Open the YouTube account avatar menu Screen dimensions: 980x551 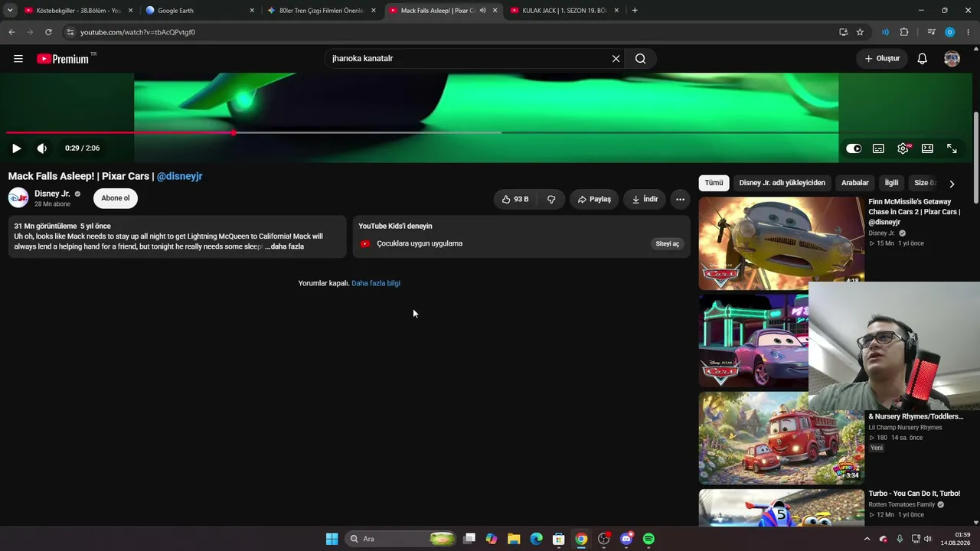coord(952,59)
